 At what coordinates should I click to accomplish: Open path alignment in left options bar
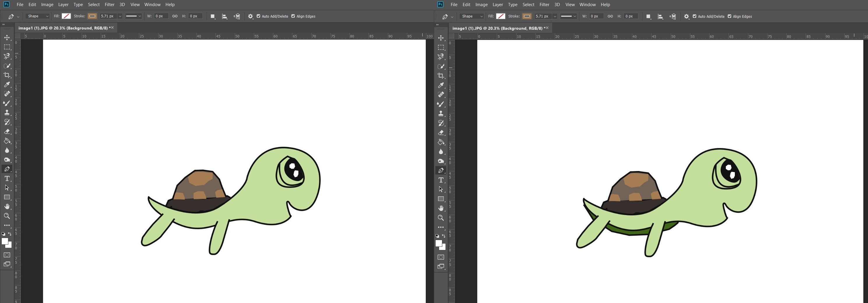[x=224, y=16]
